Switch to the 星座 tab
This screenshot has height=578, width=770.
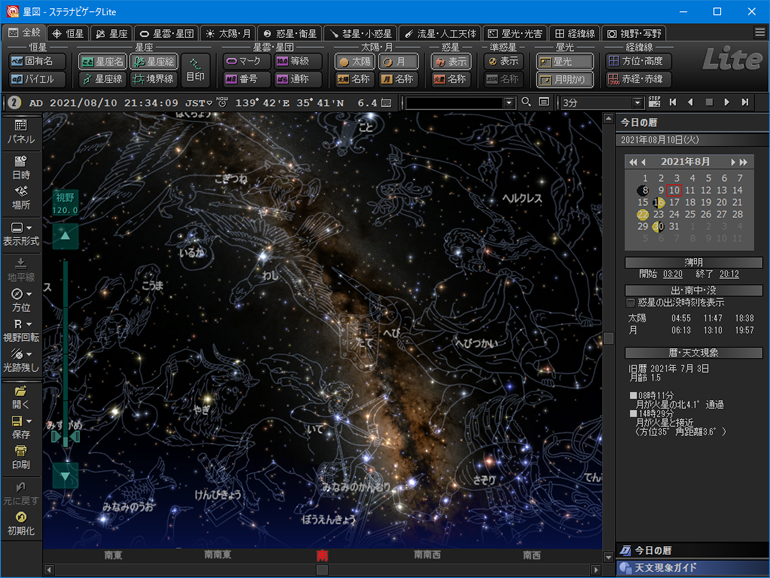tap(111, 33)
